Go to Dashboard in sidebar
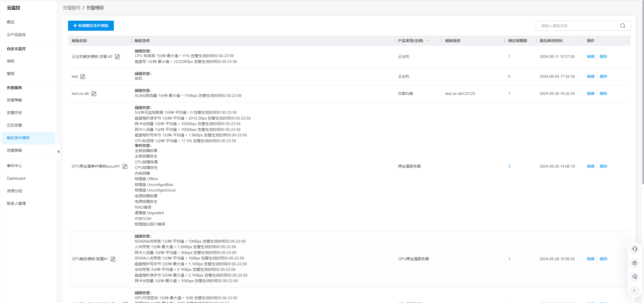Screen dimensions: 644x303 (x=16, y=178)
